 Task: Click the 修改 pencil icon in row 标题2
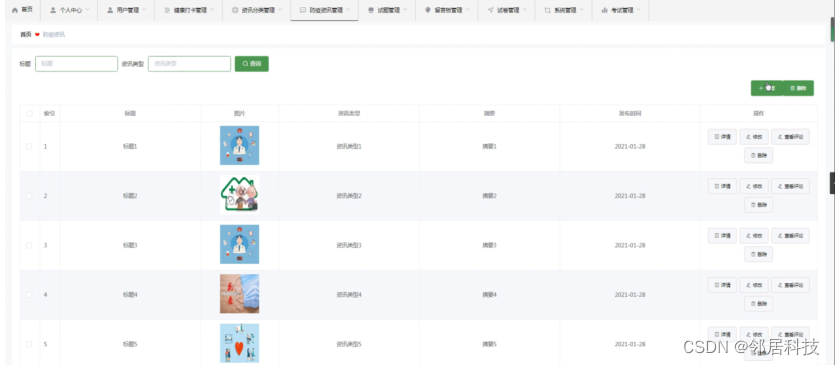pos(748,186)
